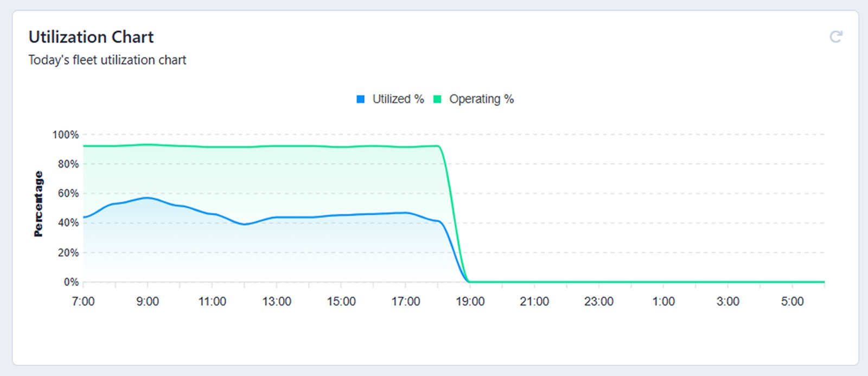Click the 5:00 label on the x-axis
This screenshot has height=376, width=868.
point(793,301)
